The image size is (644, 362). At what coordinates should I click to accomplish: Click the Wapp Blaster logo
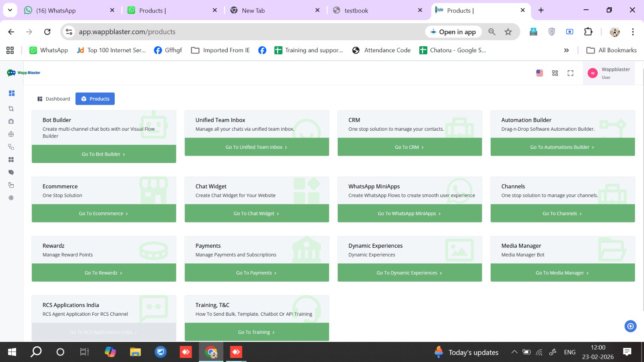(24, 73)
